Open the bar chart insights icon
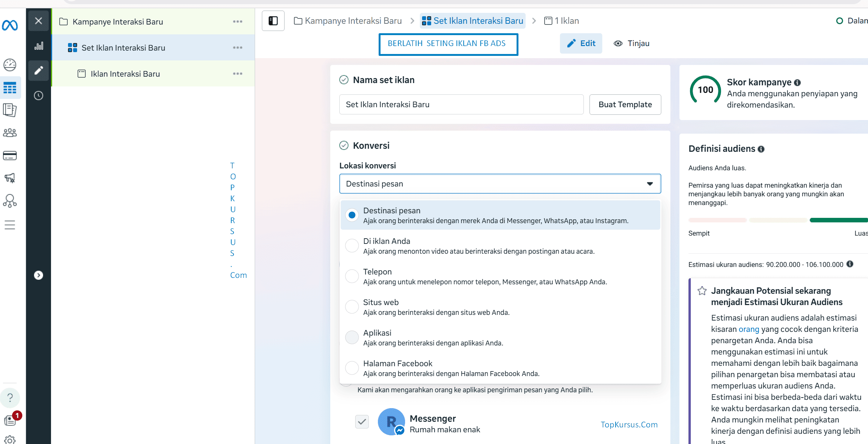This screenshot has height=444, width=868. (39, 46)
